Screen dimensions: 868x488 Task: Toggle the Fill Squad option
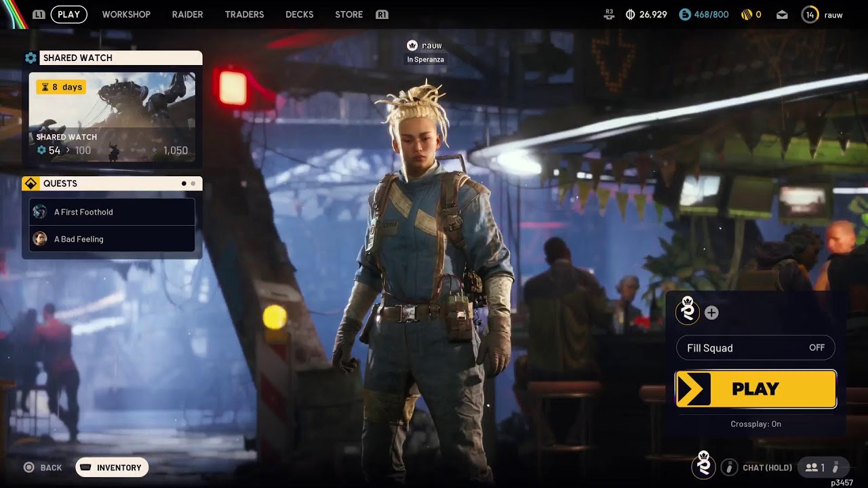[755, 348]
